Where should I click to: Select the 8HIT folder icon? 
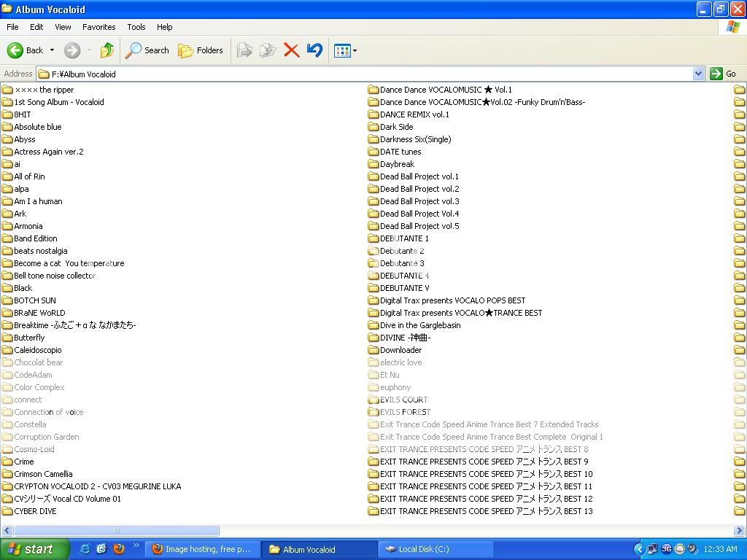(x=7, y=114)
